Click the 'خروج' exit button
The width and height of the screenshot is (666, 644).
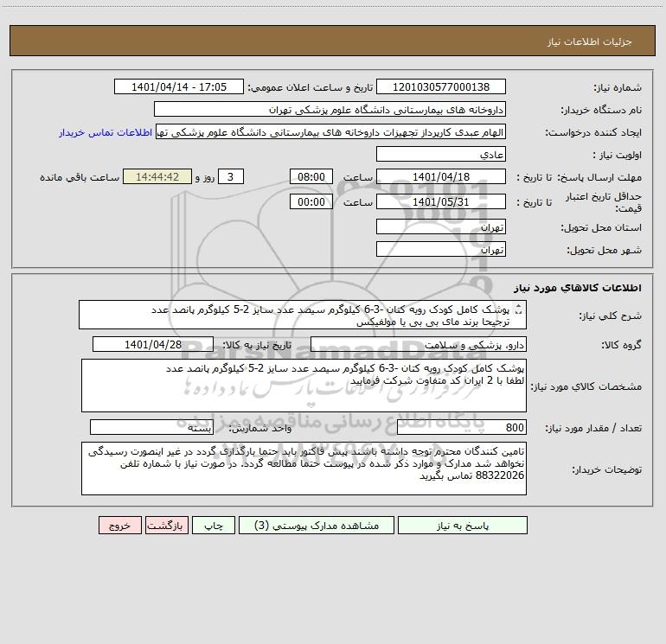pos(119,525)
